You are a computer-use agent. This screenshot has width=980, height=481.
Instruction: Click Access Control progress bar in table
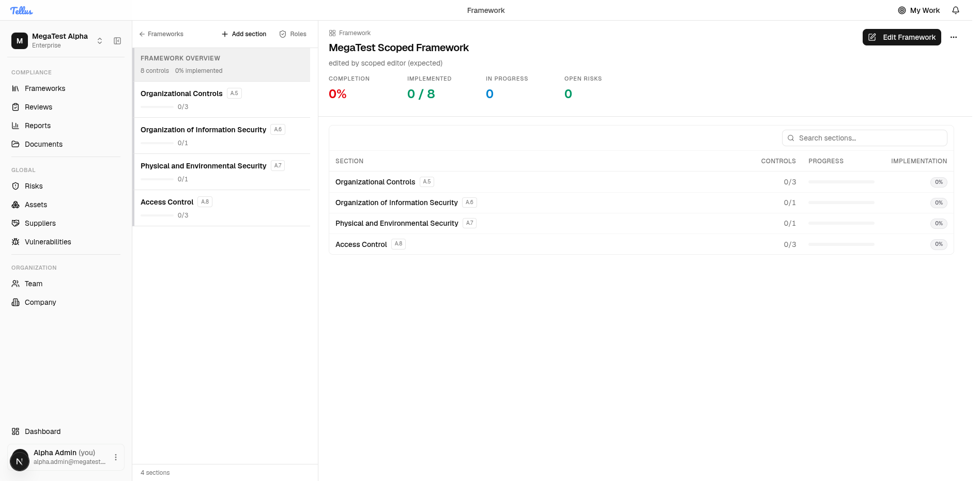pos(841,244)
